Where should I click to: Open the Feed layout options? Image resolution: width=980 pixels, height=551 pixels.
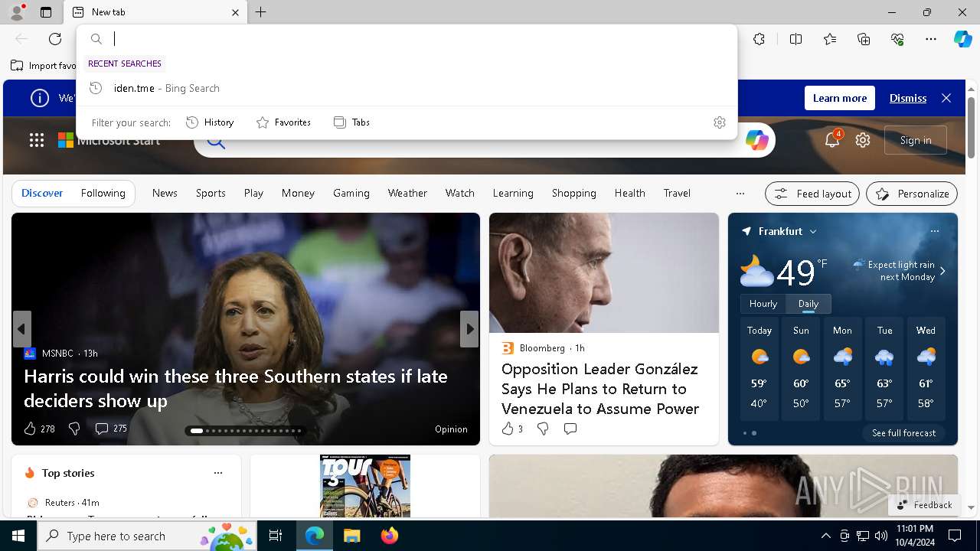click(812, 194)
